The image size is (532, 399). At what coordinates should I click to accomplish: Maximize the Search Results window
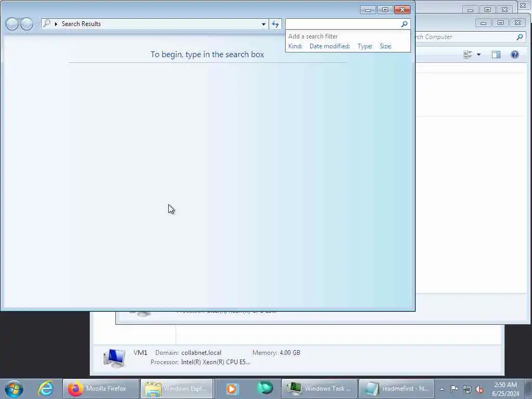pos(385,10)
